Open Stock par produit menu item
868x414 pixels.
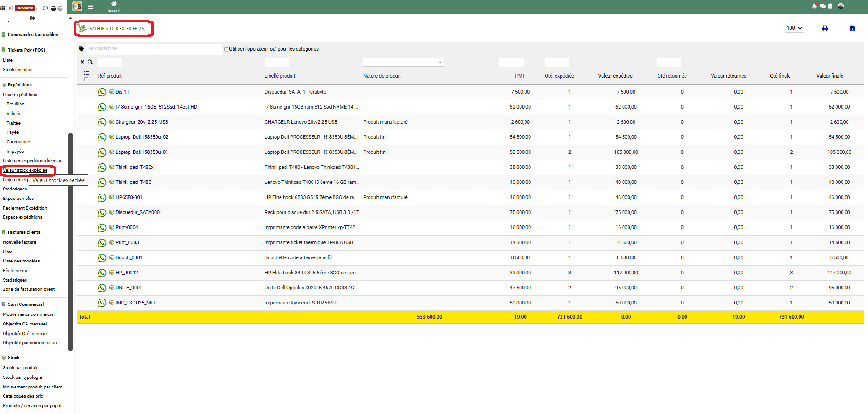click(20, 368)
